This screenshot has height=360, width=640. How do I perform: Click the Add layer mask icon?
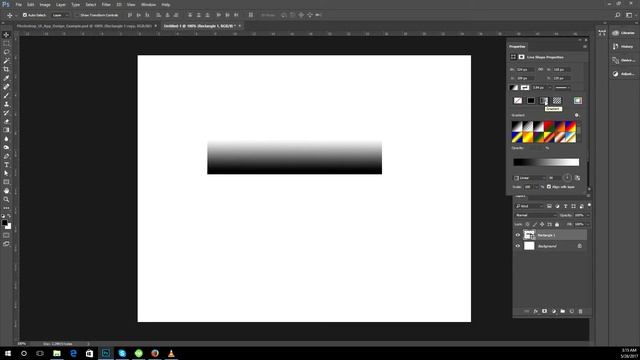pos(544,311)
